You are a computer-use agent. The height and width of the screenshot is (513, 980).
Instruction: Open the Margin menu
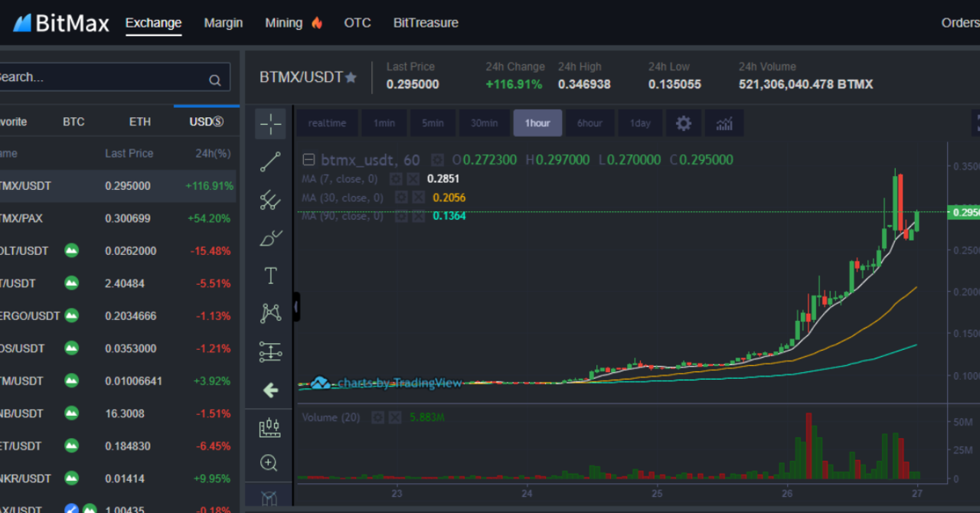(x=224, y=23)
